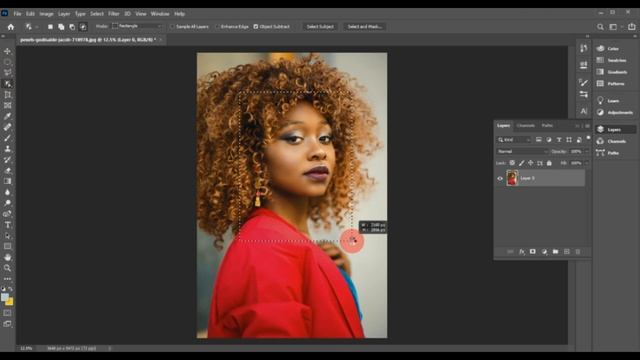Uncheck the Object Subtract checkbox

tap(256, 27)
